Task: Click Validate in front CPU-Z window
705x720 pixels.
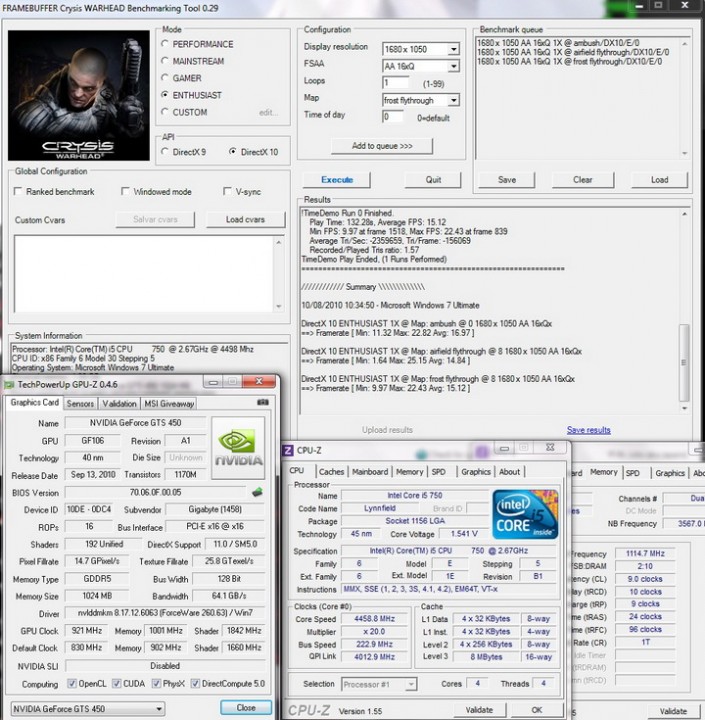Action: tap(479, 710)
